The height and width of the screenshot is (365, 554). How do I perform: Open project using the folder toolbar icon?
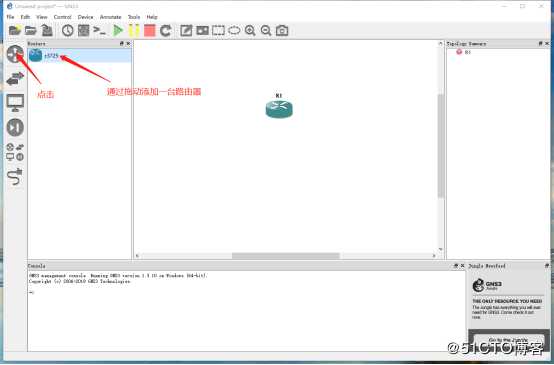tap(31, 30)
